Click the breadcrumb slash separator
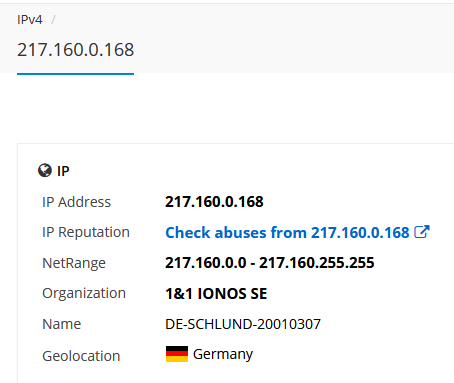The height and width of the screenshot is (383, 454). [53, 20]
